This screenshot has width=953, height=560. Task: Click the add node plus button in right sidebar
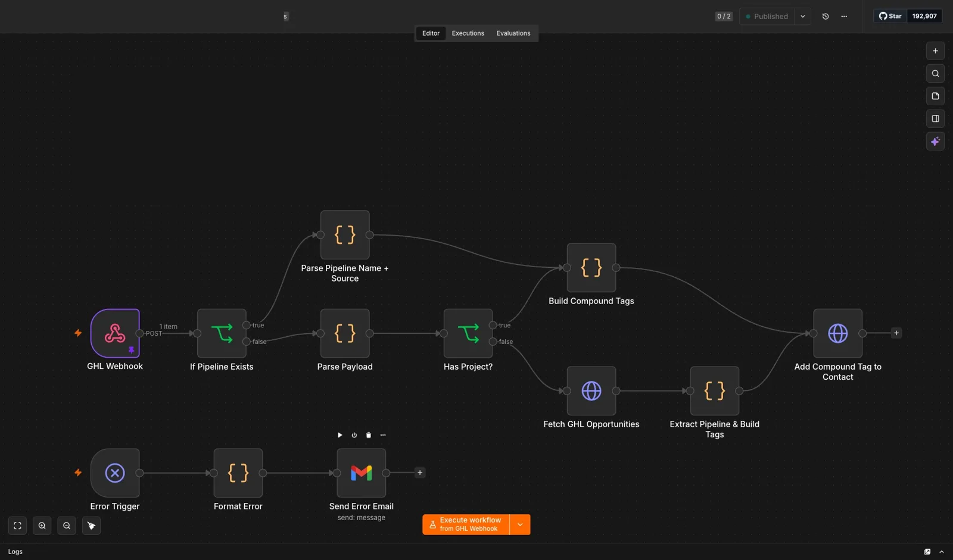(x=936, y=51)
